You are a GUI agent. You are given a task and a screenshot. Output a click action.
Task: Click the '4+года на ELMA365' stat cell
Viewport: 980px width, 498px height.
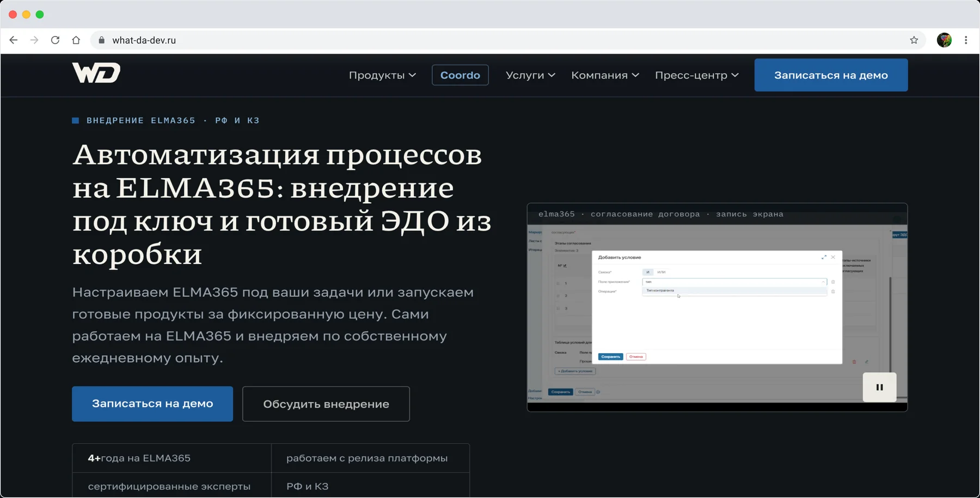(x=171, y=458)
